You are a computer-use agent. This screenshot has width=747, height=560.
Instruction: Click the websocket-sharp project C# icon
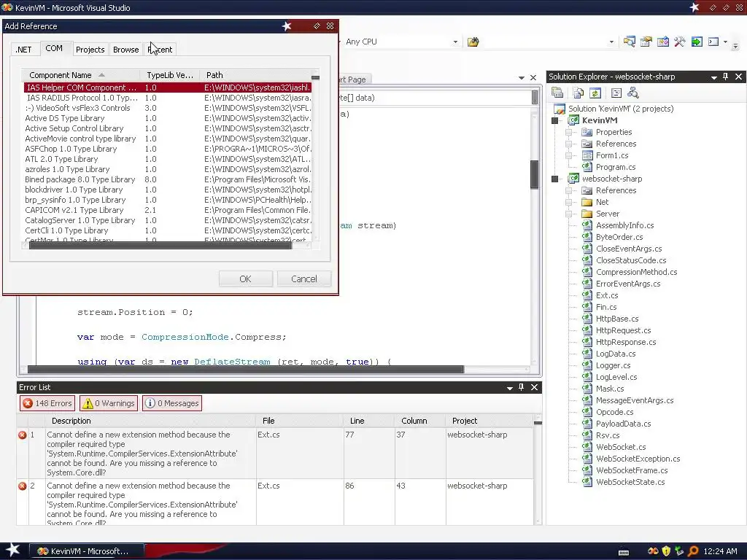573,179
